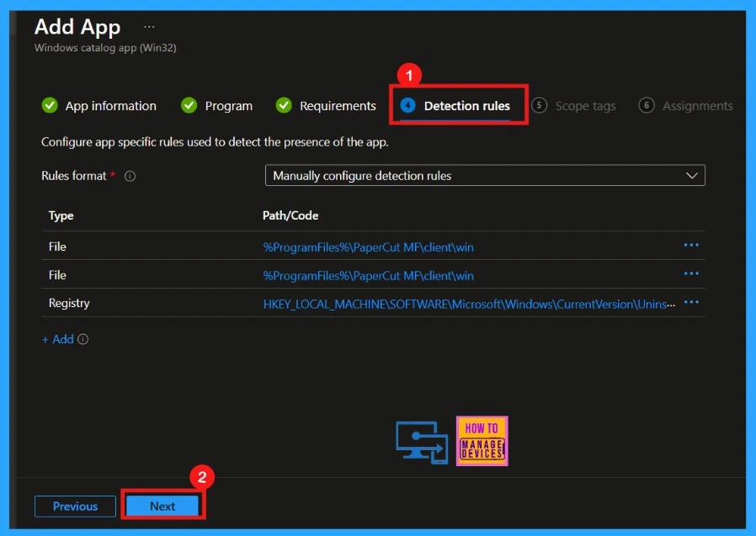Open the ellipsis menu beside Add App title
Screen dimensions: 756x536
point(149,27)
